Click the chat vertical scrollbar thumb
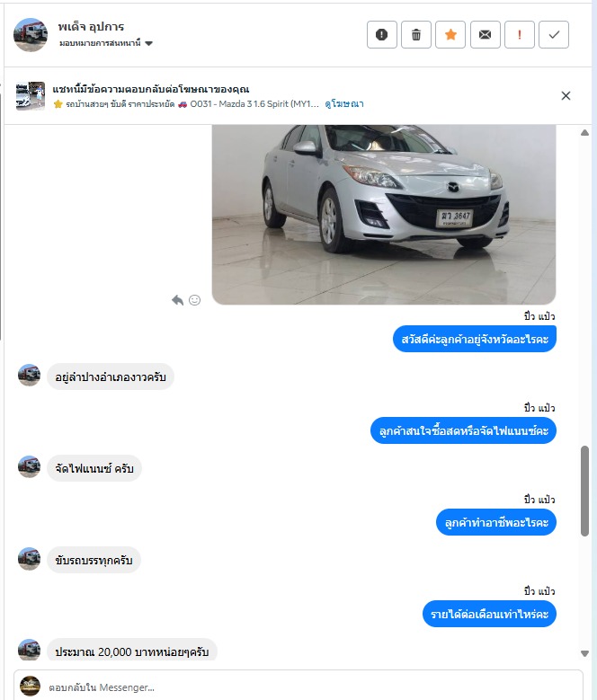 click(x=584, y=491)
